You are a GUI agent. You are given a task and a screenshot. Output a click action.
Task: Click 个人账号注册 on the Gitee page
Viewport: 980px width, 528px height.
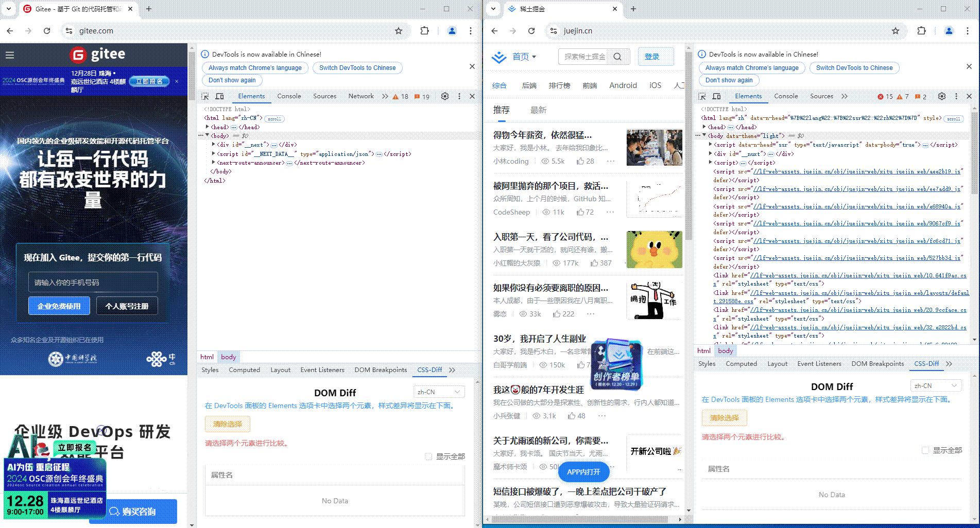tap(127, 306)
